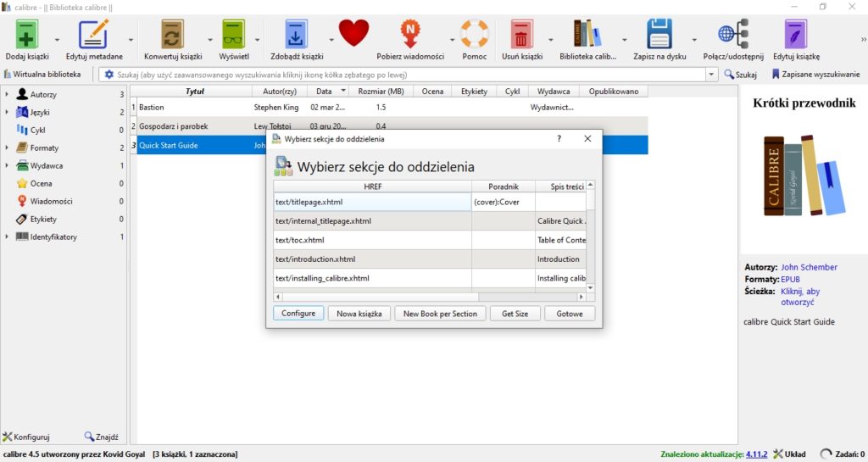Image resolution: width=868 pixels, height=462 pixels.
Task: Click dialog vertical scrollbar down arrow
Action: [591, 287]
